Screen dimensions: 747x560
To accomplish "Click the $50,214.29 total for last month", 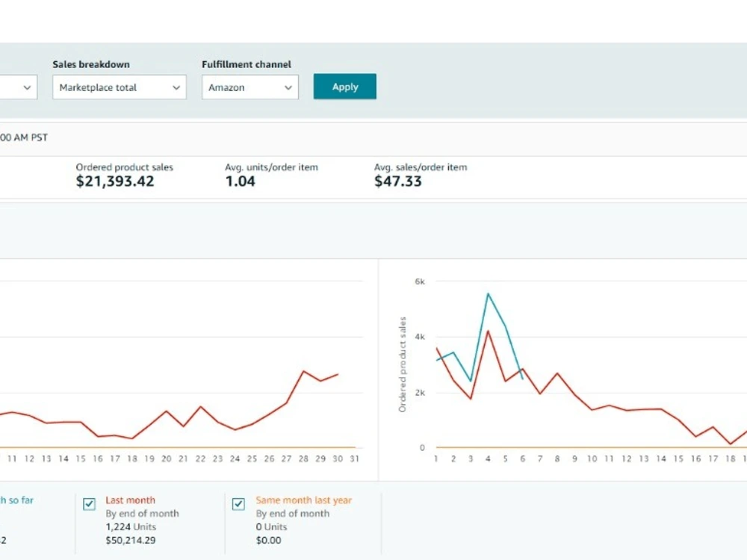I will [x=131, y=540].
